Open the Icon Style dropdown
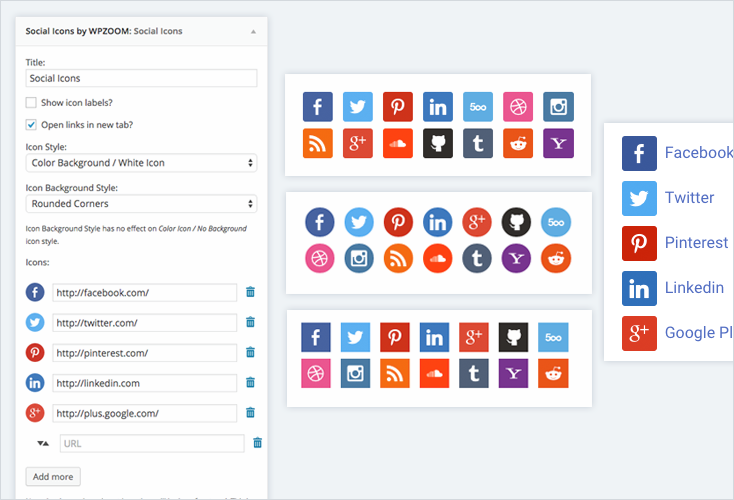This screenshot has height=500, width=734. (x=141, y=163)
